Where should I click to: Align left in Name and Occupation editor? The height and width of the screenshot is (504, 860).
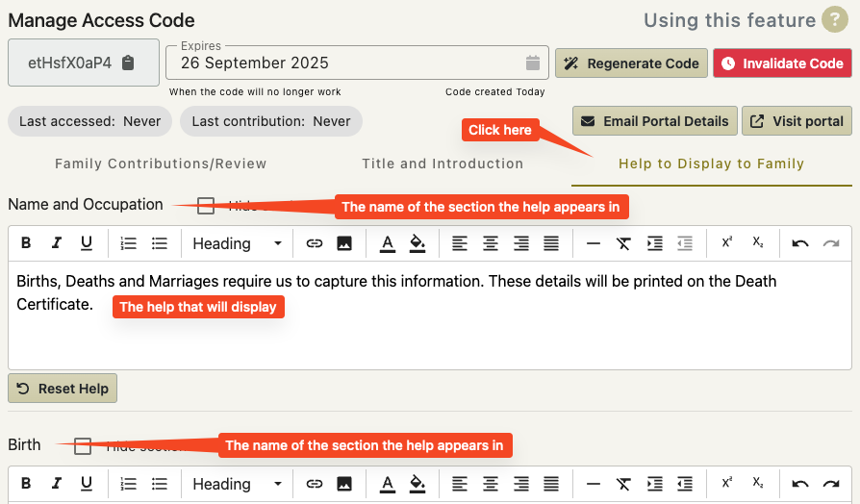460,243
